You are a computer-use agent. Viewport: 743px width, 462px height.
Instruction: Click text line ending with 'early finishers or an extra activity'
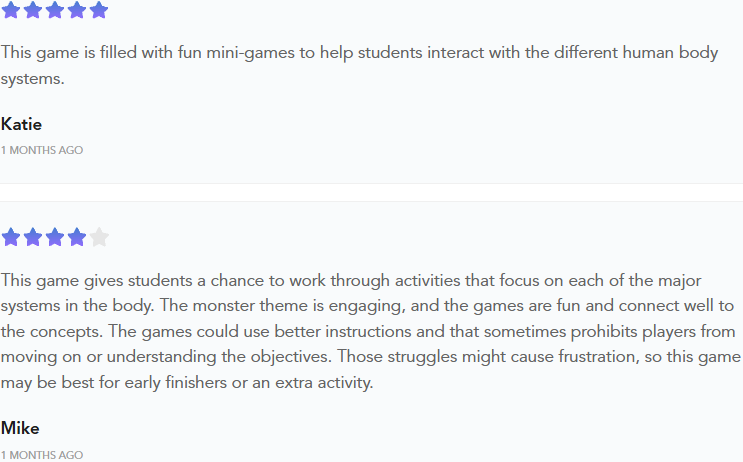[x=187, y=382]
